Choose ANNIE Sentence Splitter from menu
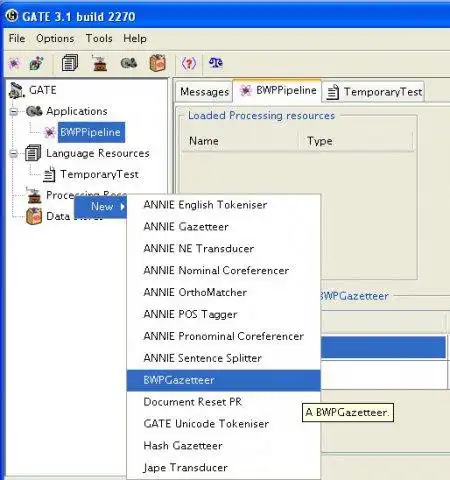Viewport: 450px width, 480px height. [x=223, y=358]
